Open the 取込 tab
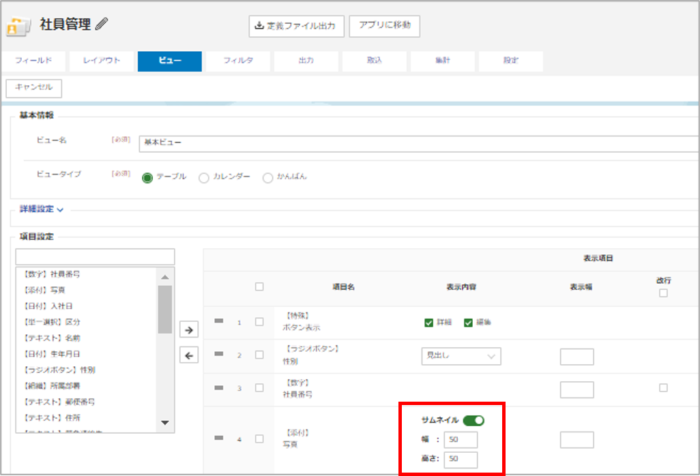Image resolution: width=700 pixels, height=476 pixels. (374, 61)
